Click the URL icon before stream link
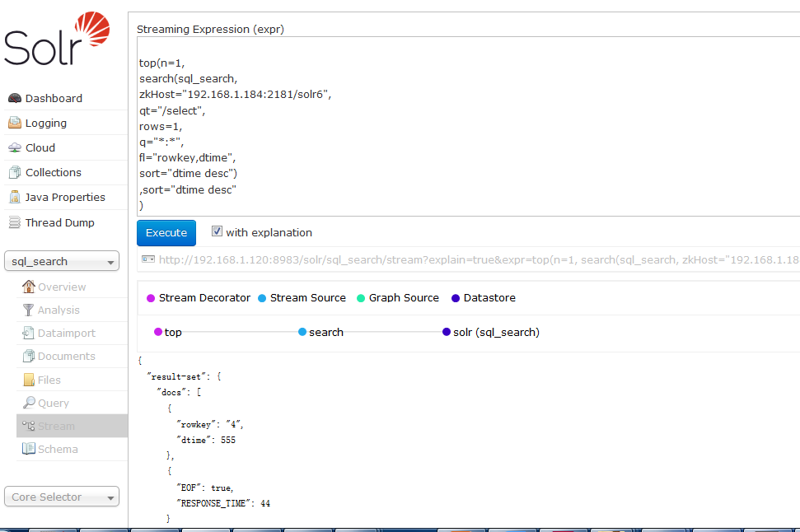Image resolution: width=800 pixels, height=532 pixels. coord(148,259)
